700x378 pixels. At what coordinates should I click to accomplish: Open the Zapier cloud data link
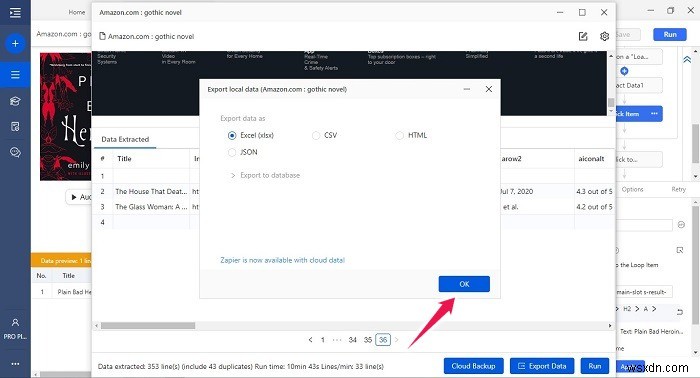click(x=282, y=260)
